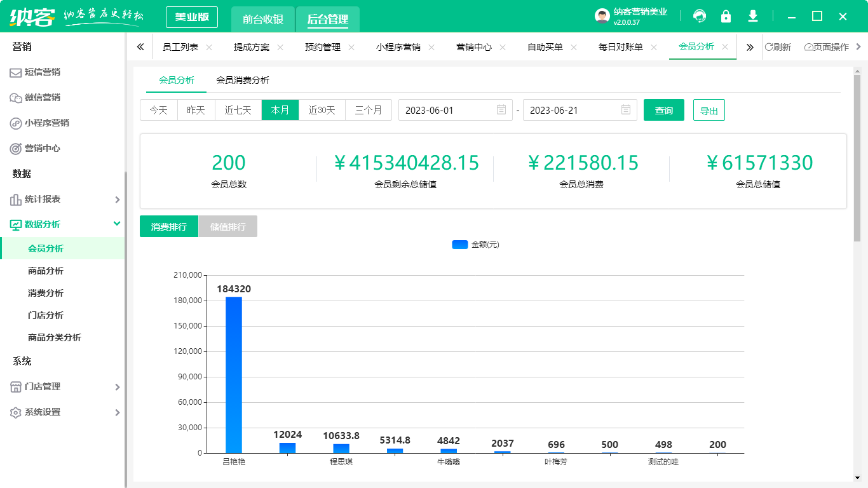Click the blue 金额(元) legend swatch
This screenshot has height=488, width=868.
coord(459,244)
